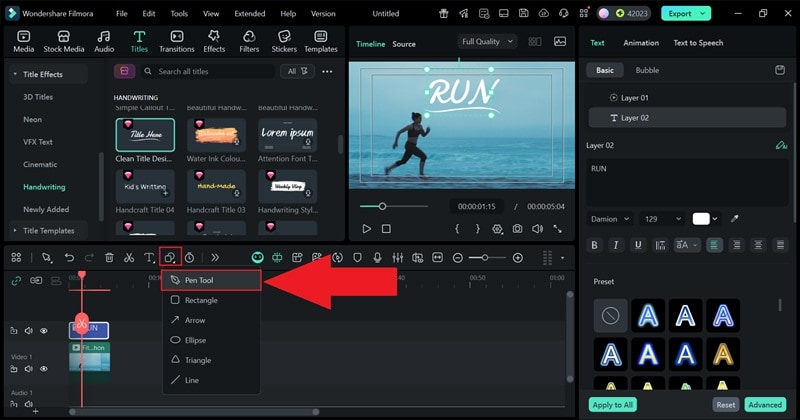Toggle left text alignment

pos(714,245)
